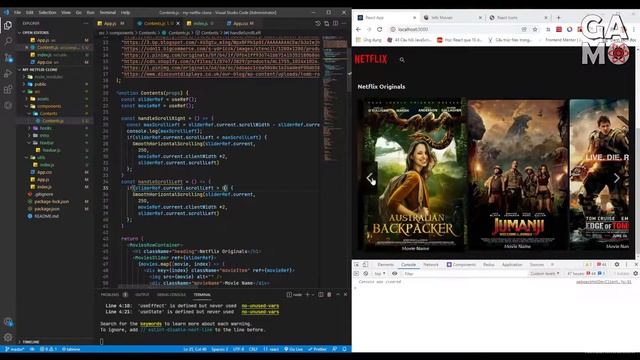640x360 pixels.
Task: Switch to DevTools Network tab
Action: (431, 264)
